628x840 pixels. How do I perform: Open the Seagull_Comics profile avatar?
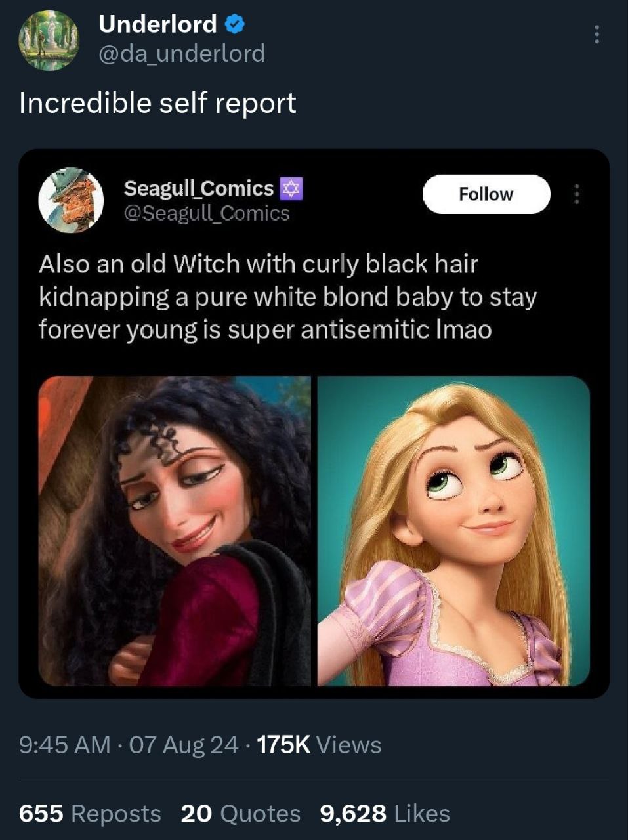71,199
